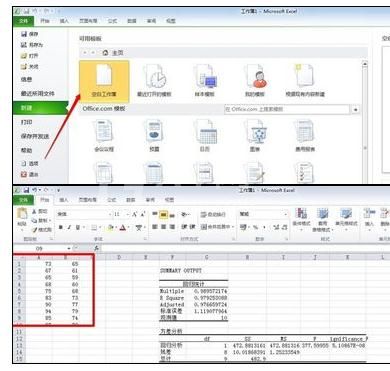This screenshot has height=371, width=390.
Task: Open the Formulas tab in upper Excel window
Action: (112, 21)
